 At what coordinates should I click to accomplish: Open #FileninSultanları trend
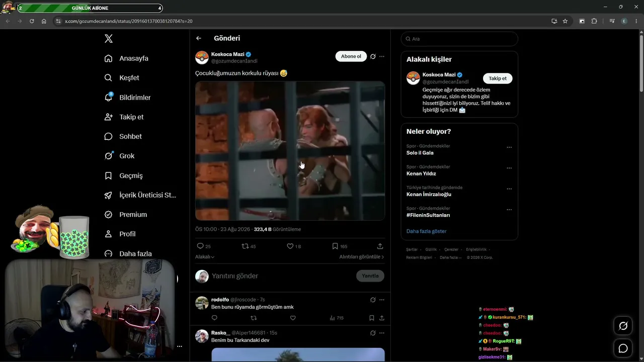tap(428, 215)
